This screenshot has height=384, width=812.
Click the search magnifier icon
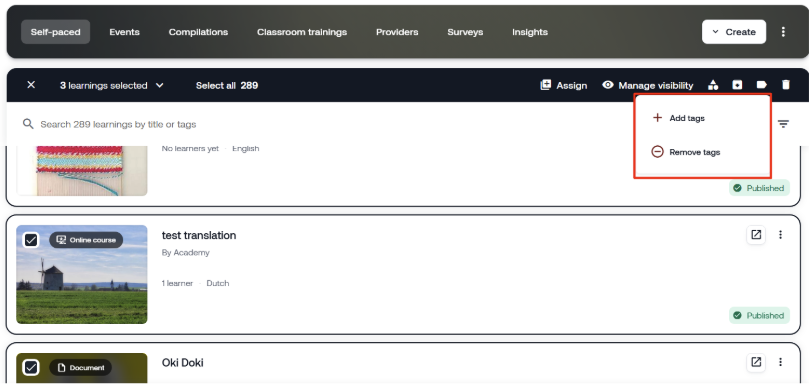28,124
